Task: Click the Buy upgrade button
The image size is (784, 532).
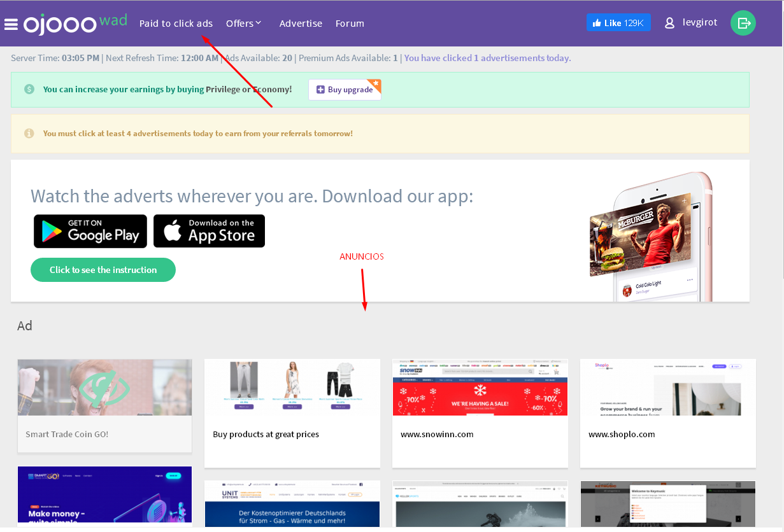Action: pyautogui.click(x=345, y=90)
